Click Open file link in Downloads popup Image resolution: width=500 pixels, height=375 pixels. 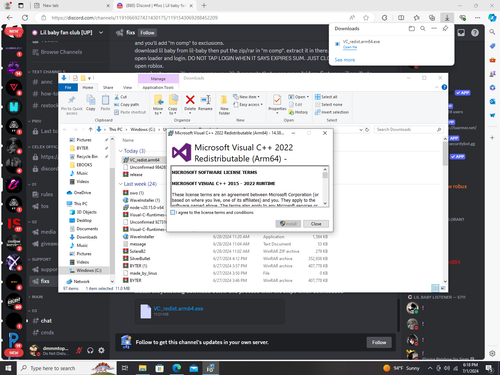pos(350,47)
